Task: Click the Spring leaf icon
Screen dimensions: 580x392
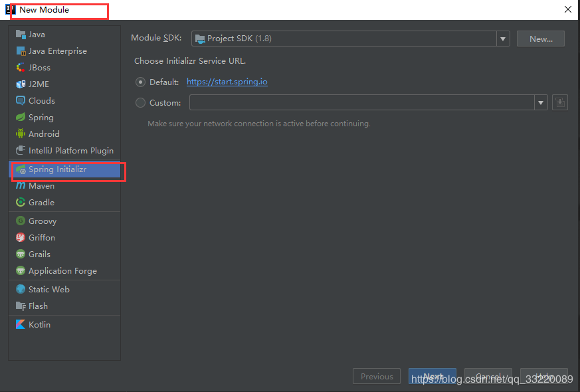Action: tap(21, 117)
